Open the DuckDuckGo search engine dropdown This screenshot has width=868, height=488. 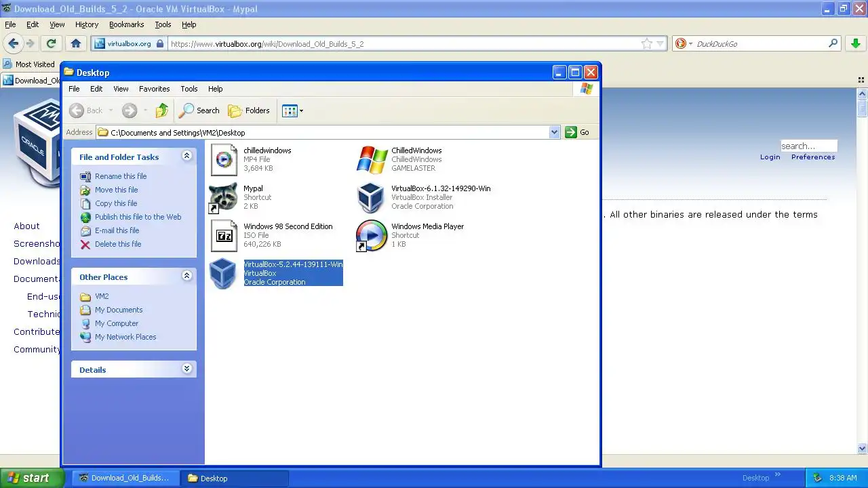pos(690,43)
